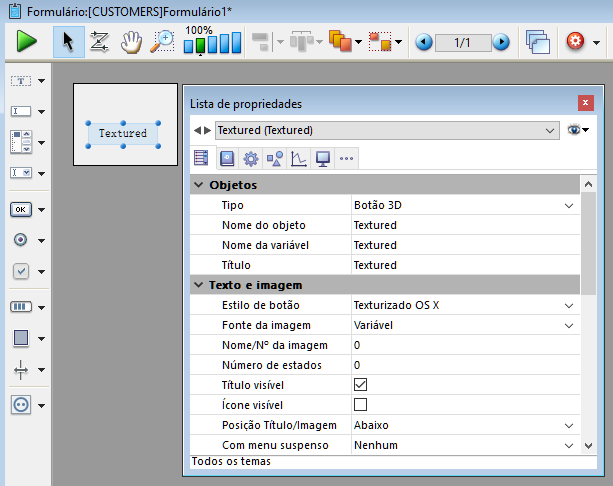Viewport: 613px width, 486px height.
Task: Click the Título value field
Action: coord(460,265)
